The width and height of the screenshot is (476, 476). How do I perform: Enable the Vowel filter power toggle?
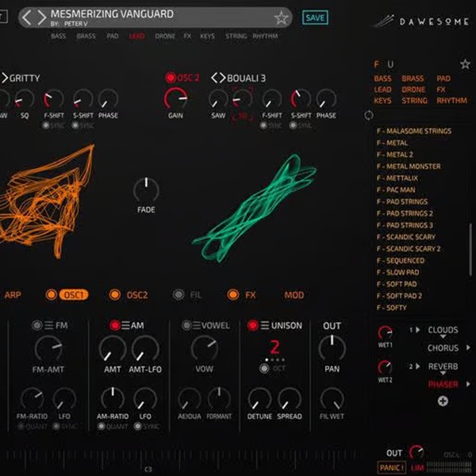pos(186,325)
